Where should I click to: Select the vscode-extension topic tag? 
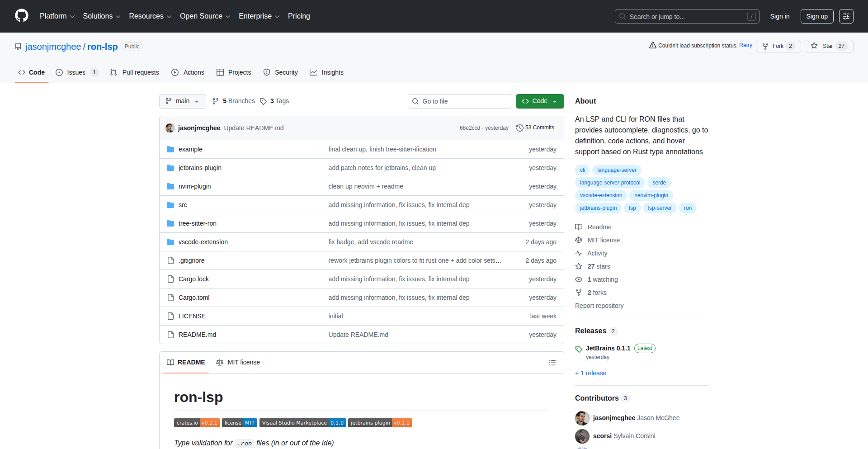[601, 195]
